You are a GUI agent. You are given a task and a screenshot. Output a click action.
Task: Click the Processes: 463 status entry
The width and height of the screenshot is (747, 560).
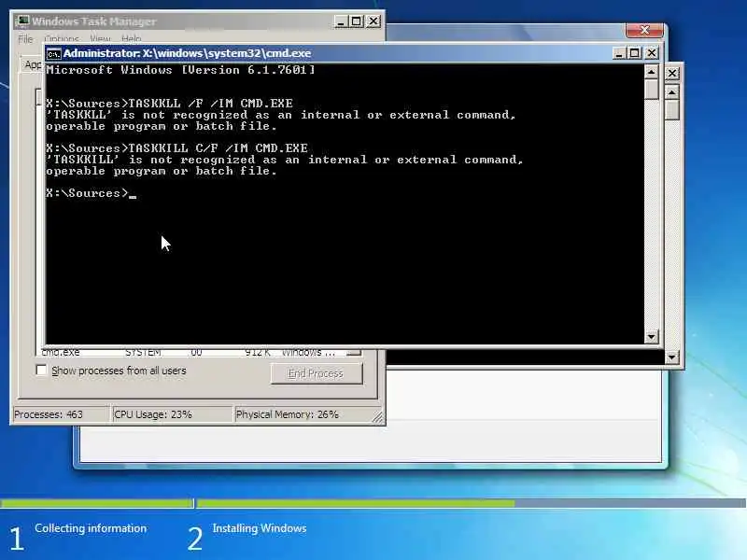tap(61, 414)
